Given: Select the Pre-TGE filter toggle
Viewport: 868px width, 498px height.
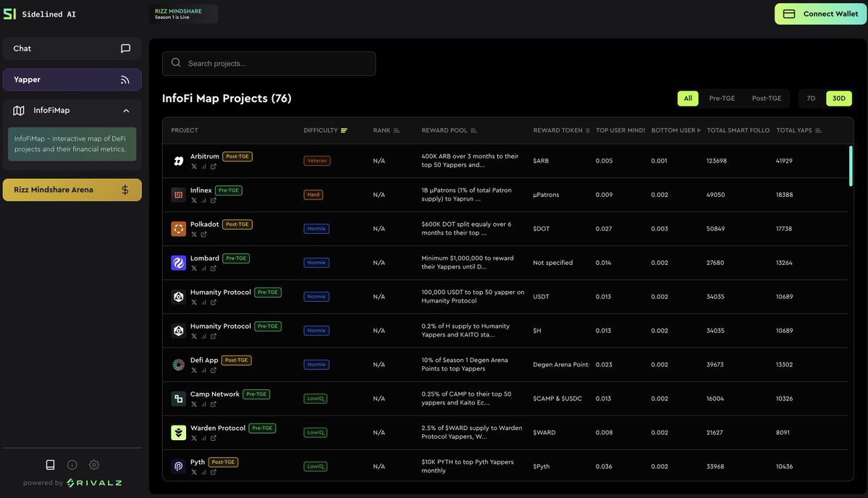Looking at the screenshot, I should tap(722, 98).
